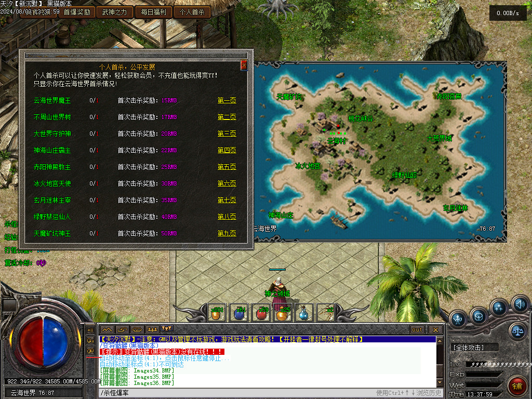The height and width of the screenshot is (399, 532).
Task: Go to 第三页 link
Action: click(227, 134)
